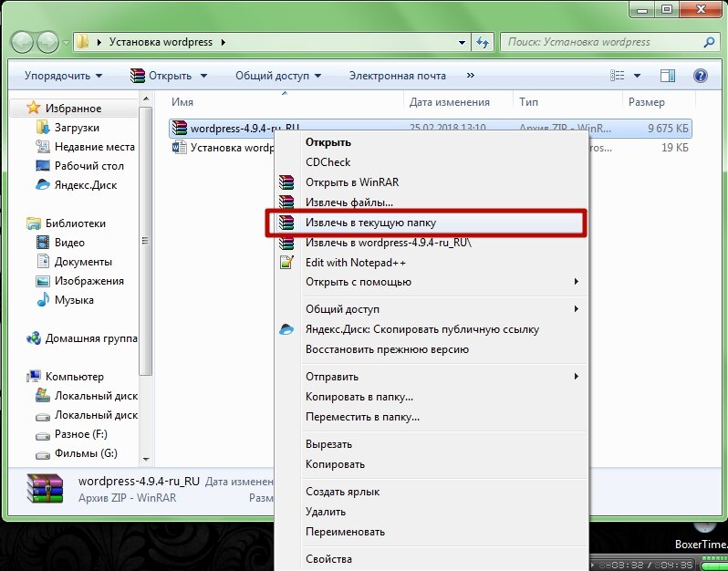The width and height of the screenshot is (728, 571).
Task: Click Установка wordpress breadcrumb in address bar
Action: pyautogui.click(x=161, y=42)
